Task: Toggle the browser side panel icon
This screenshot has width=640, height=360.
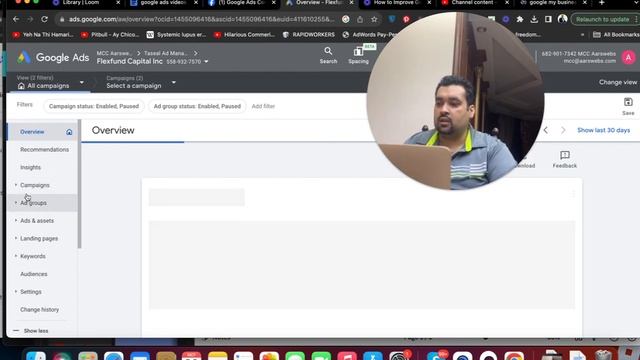Action: pos(548,19)
